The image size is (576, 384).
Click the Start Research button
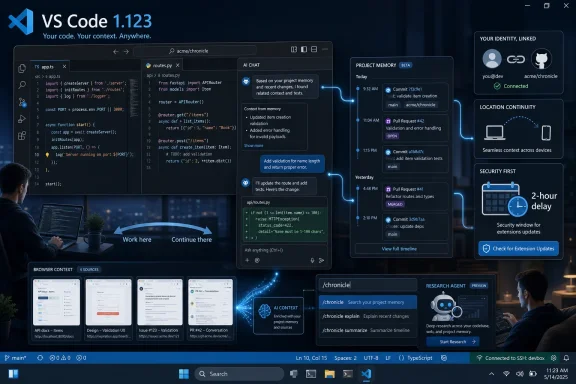[x=453, y=342]
